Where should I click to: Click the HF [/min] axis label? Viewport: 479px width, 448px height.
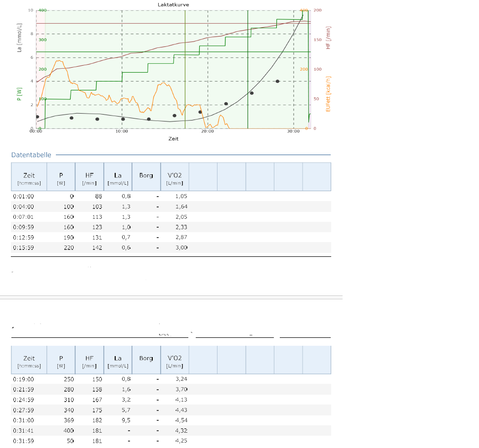click(x=328, y=38)
